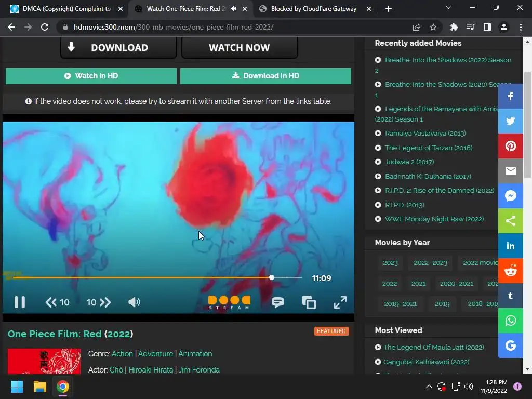
Task: Share page on Facebook
Action: (510, 96)
